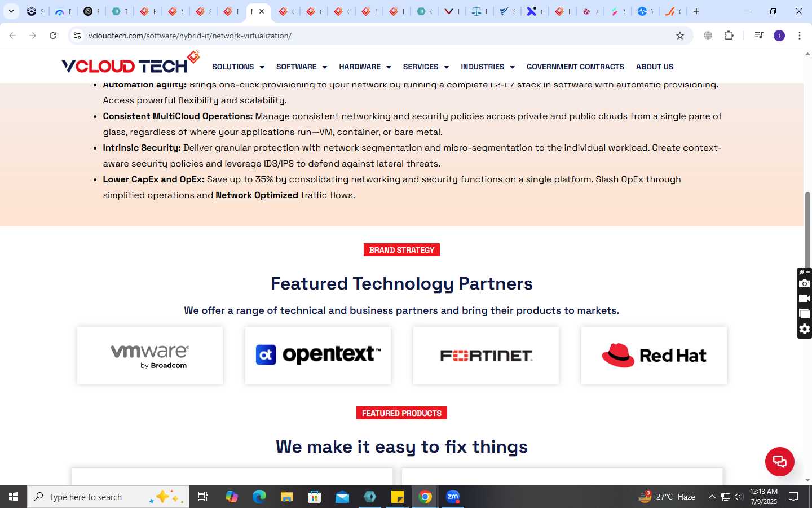Go forward one page in Chrome
Viewport: 812px width, 508px height.
tap(33, 36)
